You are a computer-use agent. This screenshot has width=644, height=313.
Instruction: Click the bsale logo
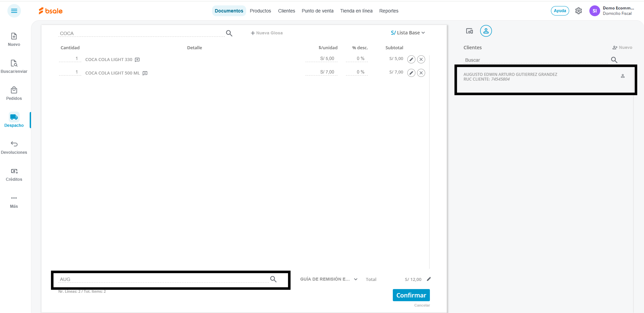point(51,11)
